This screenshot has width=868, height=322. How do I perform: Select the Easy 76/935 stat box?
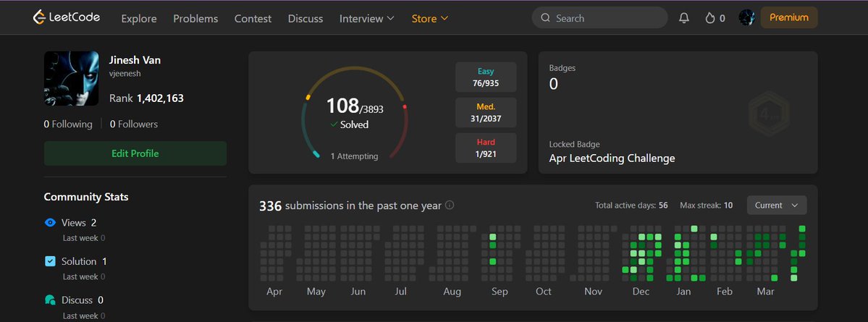[486, 77]
